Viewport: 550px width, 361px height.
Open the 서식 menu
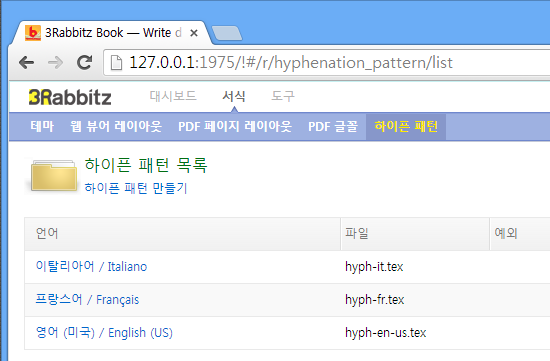(x=234, y=96)
